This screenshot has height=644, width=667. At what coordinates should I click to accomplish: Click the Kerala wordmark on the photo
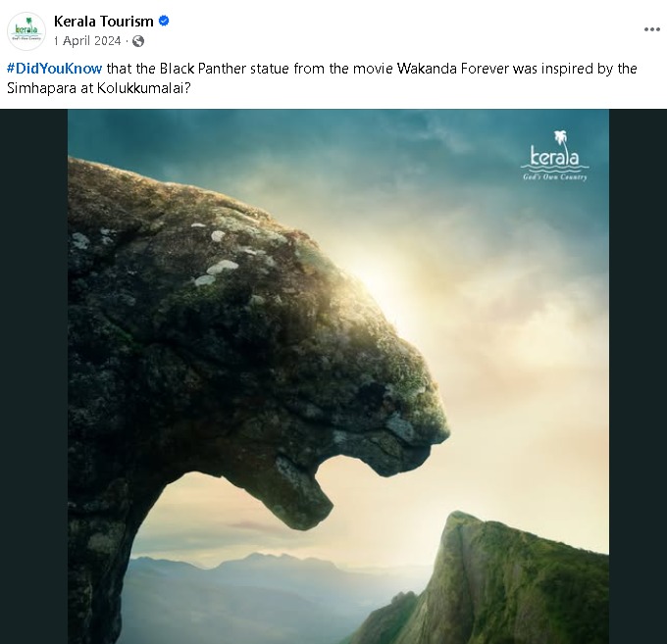(x=554, y=157)
